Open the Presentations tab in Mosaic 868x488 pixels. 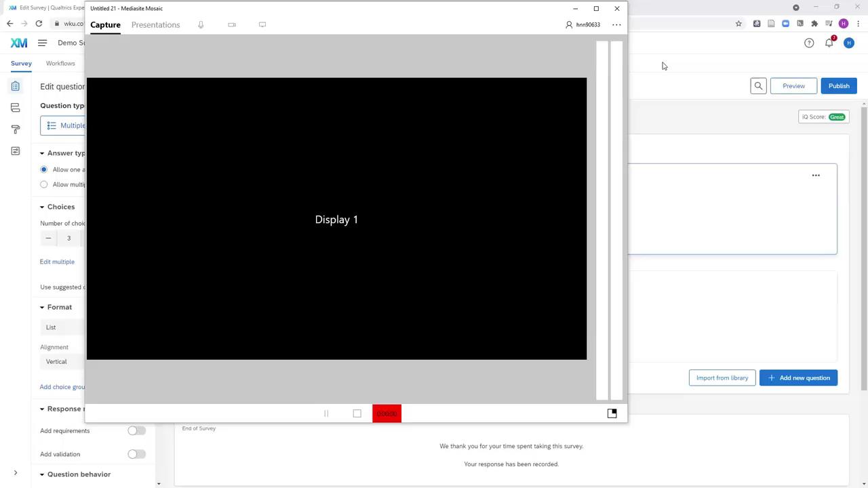tap(155, 25)
